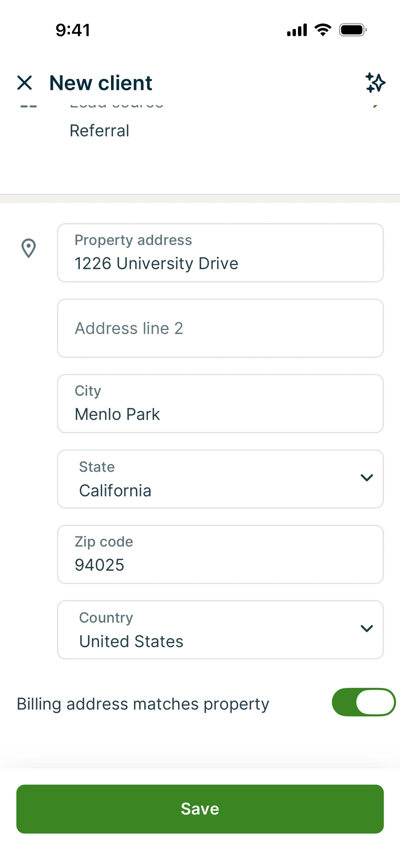This screenshot has height=868, width=400.
Task: Focus the Address line 2 field
Action: coord(220,328)
